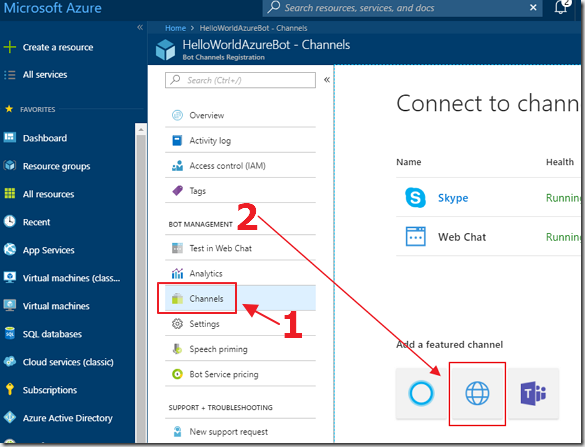Click the Tags icon in blade menu
The width and height of the screenshot is (585, 447).
click(x=177, y=191)
